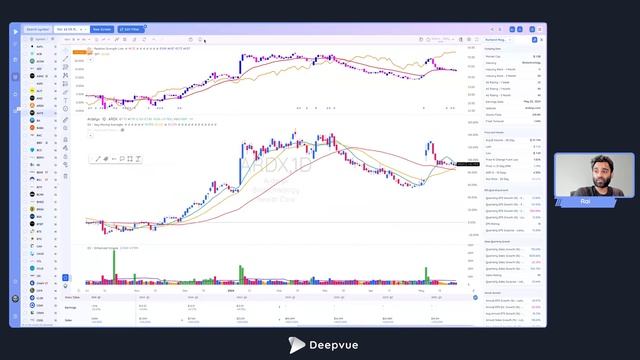The image size is (640, 360).
Task: Toggle lock all drawings
Action: 66,156
